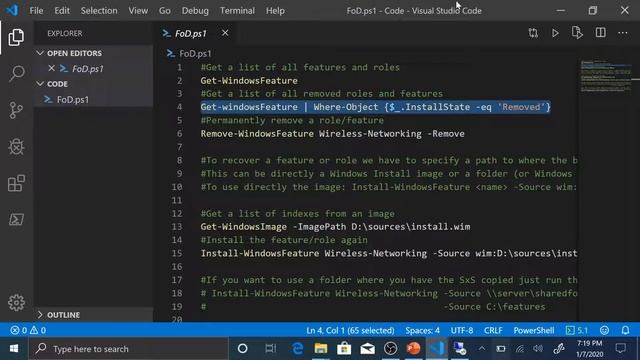Open the Debug view bug icon
The height and width of the screenshot is (360, 640).
(16, 147)
